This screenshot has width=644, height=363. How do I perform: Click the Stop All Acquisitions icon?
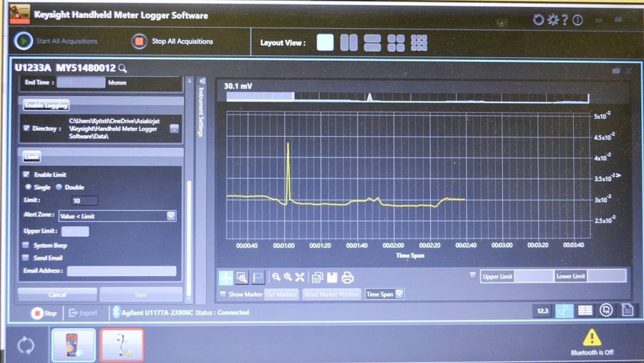[x=139, y=42]
